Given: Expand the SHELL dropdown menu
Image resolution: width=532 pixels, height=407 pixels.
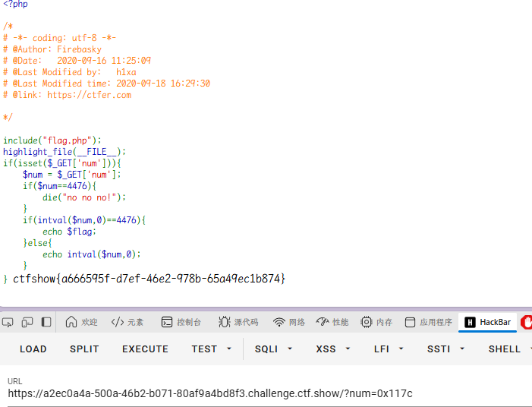Looking at the screenshot, I should (509, 349).
